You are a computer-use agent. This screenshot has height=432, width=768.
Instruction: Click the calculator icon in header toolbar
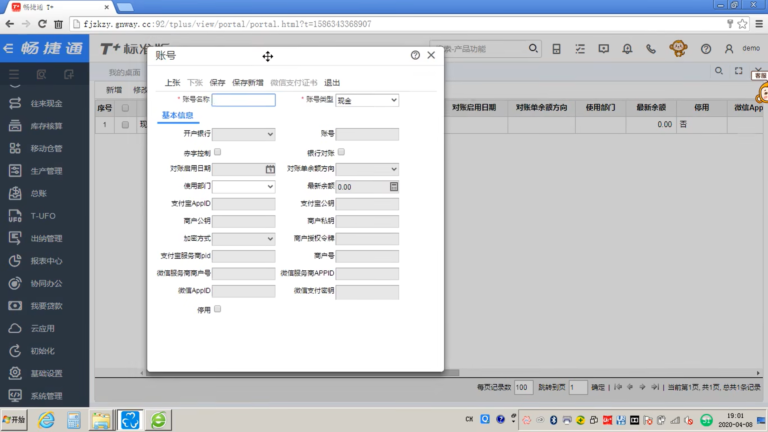point(556,48)
